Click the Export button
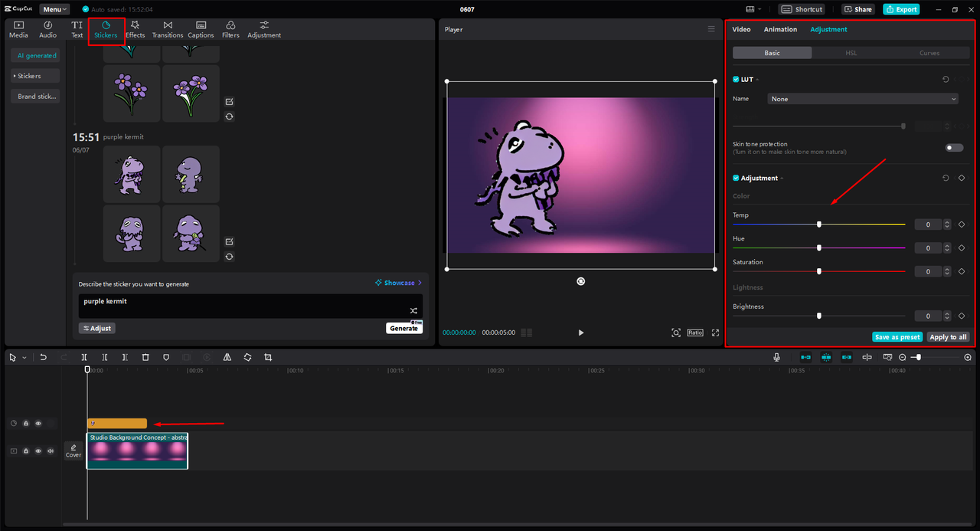 tap(901, 9)
